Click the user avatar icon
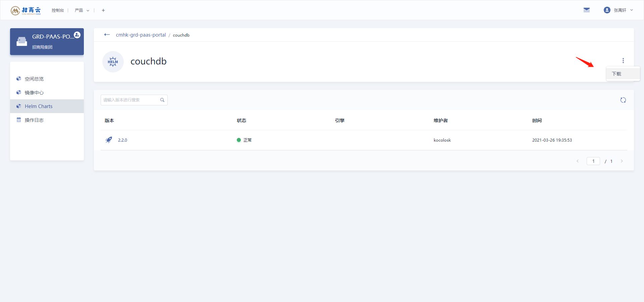 [x=607, y=10]
